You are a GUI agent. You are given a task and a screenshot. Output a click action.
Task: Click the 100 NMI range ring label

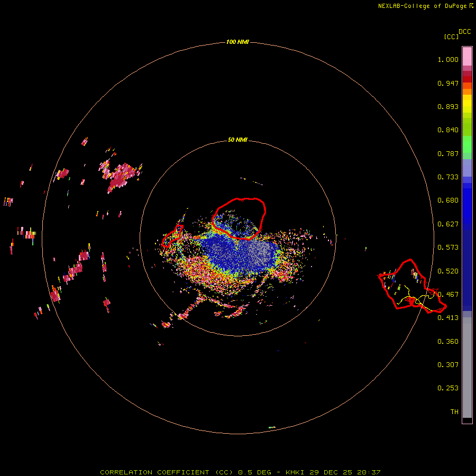coord(237,42)
